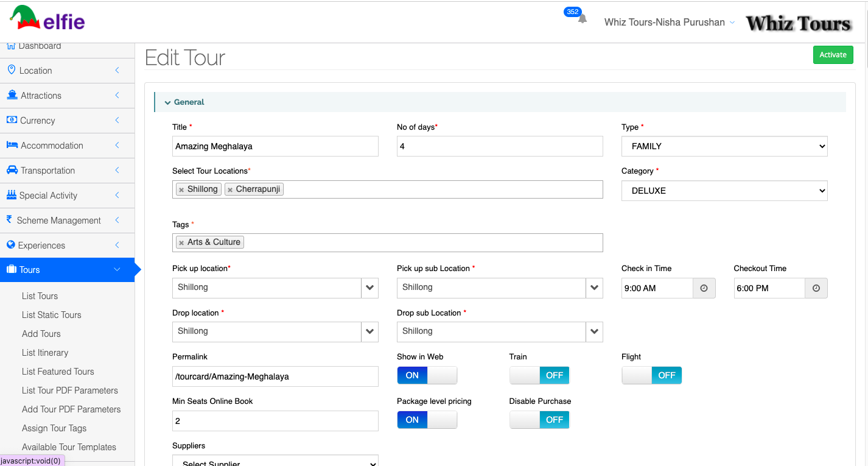Click the Whiz Tours brand logo
The image size is (868, 466).
tap(798, 23)
